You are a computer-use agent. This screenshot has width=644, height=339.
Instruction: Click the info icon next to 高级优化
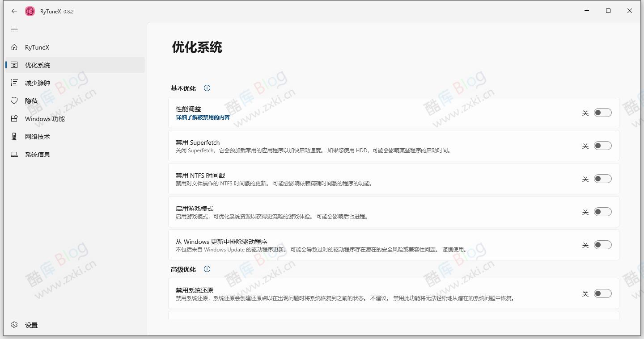pos(207,269)
